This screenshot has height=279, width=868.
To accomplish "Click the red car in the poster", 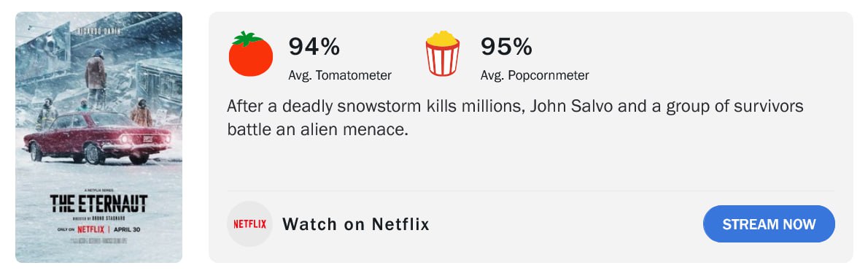I will pos(98,137).
